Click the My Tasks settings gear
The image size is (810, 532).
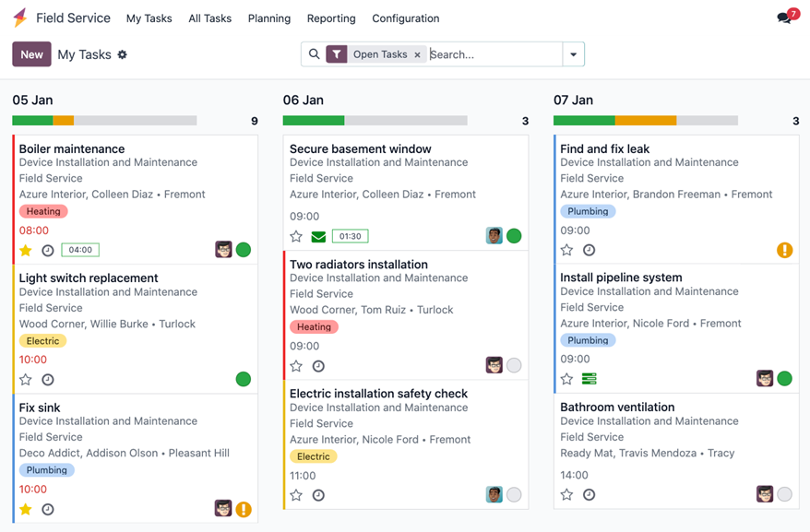point(123,54)
